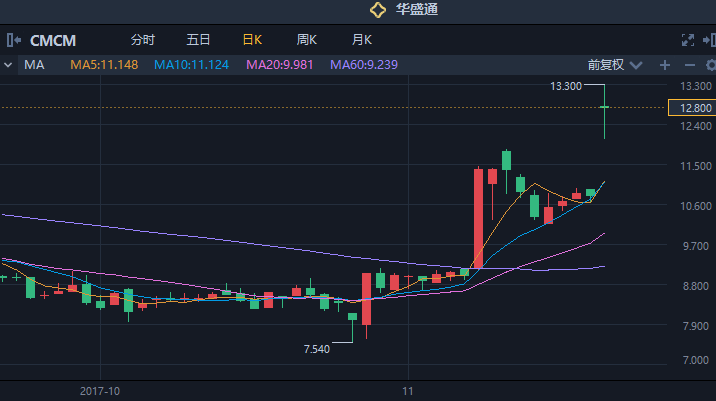Click the MA5 moving average label
Image resolution: width=716 pixels, height=401 pixels.
(104, 65)
